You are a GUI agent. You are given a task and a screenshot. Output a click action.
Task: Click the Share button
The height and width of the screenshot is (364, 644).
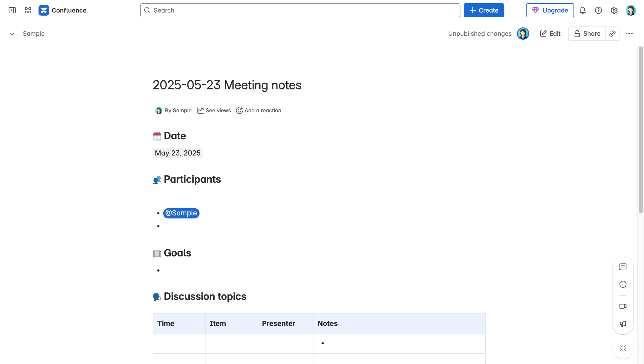pos(587,34)
